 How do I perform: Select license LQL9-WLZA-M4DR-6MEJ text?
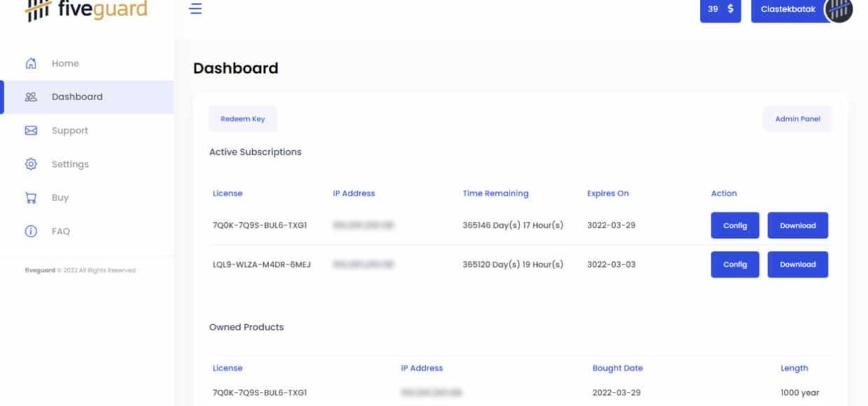(x=262, y=265)
